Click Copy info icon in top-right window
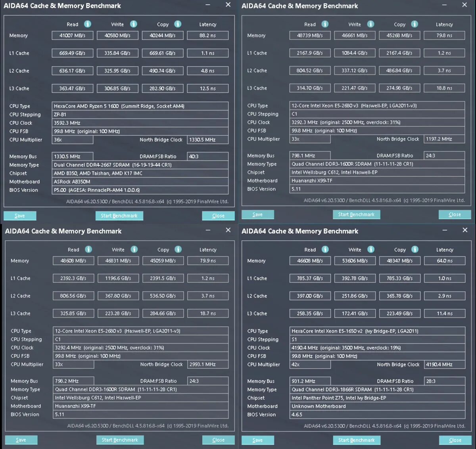Image resolution: width=476 pixels, height=449 pixels. 415,24
